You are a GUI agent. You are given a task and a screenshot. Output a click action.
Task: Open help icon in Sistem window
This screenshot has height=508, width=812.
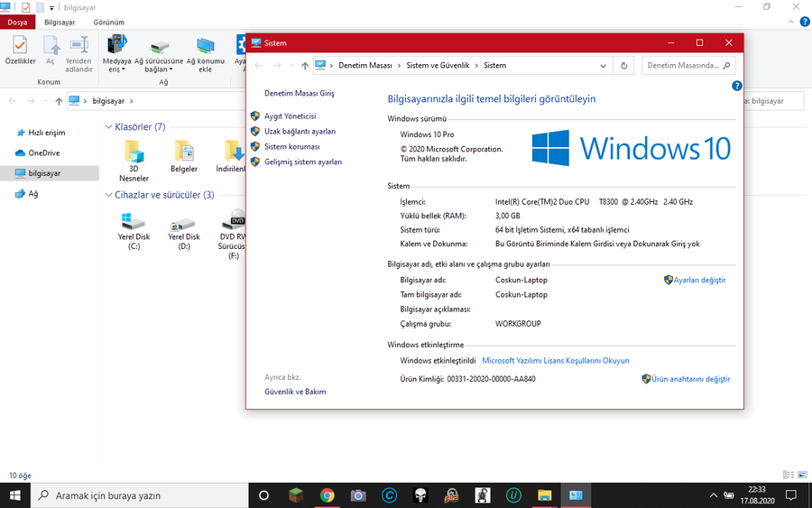[736, 86]
